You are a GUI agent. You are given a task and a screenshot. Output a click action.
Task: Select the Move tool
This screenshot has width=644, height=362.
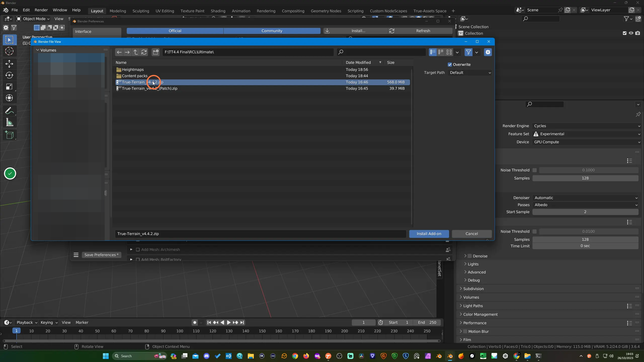(x=9, y=64)
